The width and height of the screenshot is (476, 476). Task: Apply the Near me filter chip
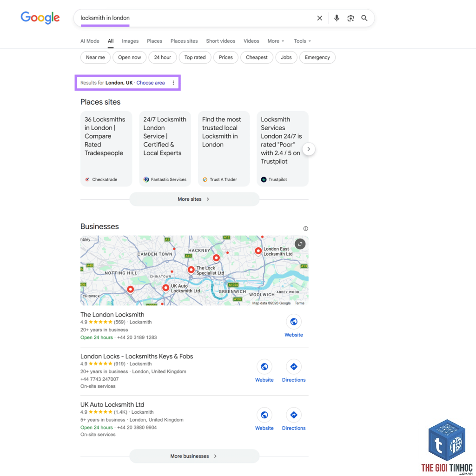(95, 57)
